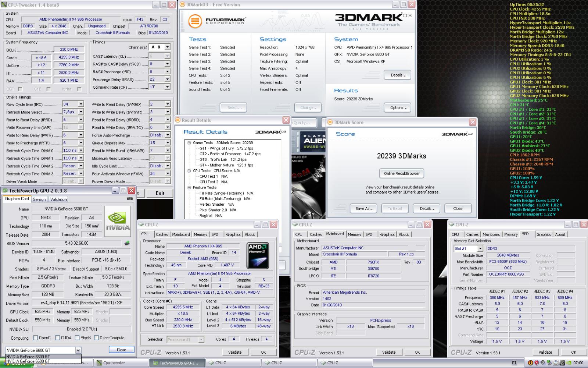The width and height of the screenshot is (588, 368).
Task: Click Close button in GPU-Z
Action: coord(121,350)
